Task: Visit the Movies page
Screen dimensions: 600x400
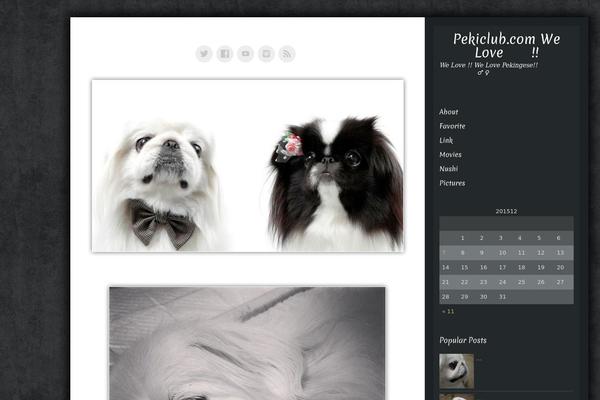Action: click(x=450, y=154)
